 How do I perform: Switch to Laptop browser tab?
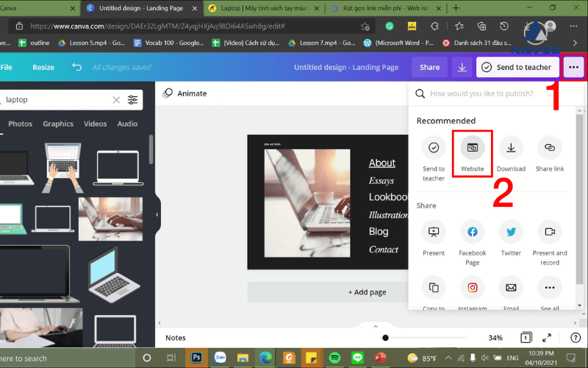pos(264,8)
